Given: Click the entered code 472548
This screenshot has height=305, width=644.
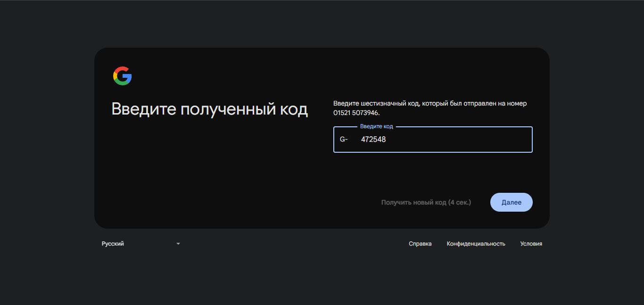Looking at the screenshot, I should tap(373, 140).
